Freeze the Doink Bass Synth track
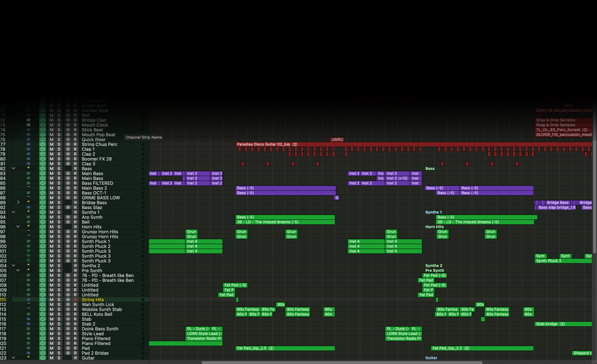The image size is (597, 364). click(x=68, y=329)
